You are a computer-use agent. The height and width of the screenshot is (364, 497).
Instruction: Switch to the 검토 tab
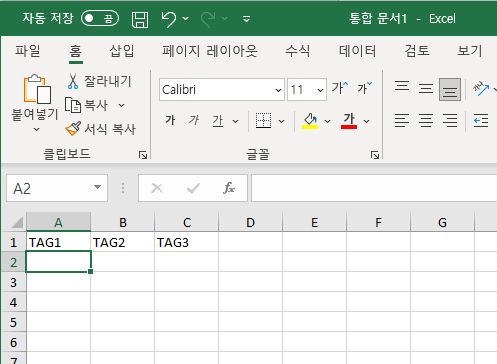pos(417,51)
